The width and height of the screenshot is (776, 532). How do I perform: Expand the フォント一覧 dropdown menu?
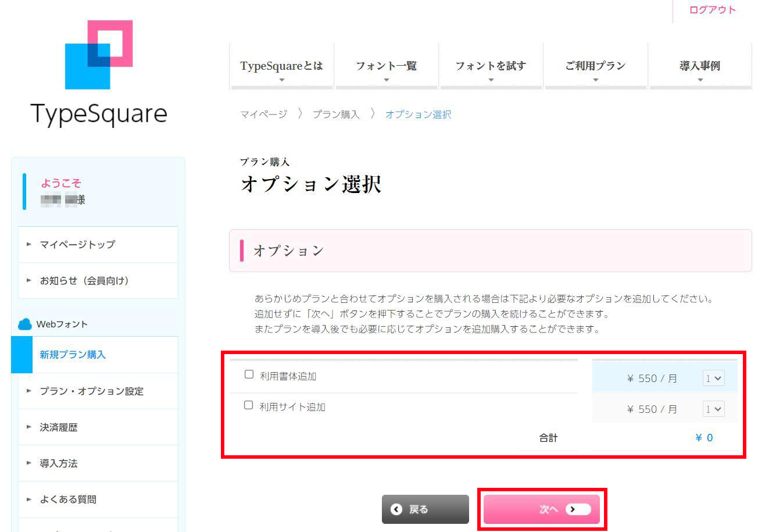coord(387,66)
